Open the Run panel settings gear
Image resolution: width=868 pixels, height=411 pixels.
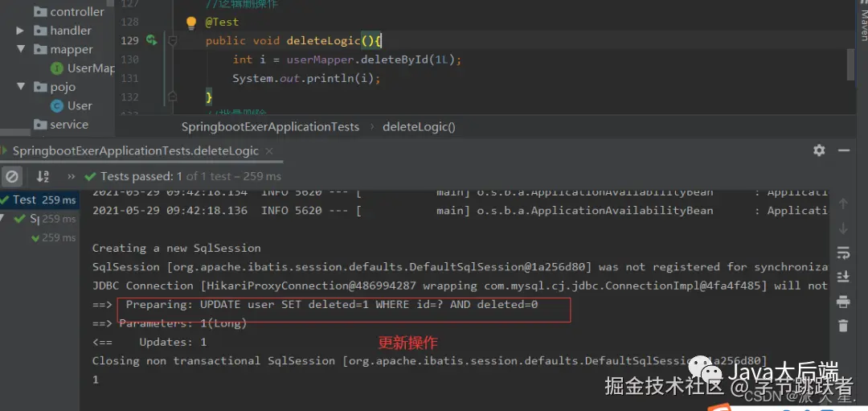819,150
